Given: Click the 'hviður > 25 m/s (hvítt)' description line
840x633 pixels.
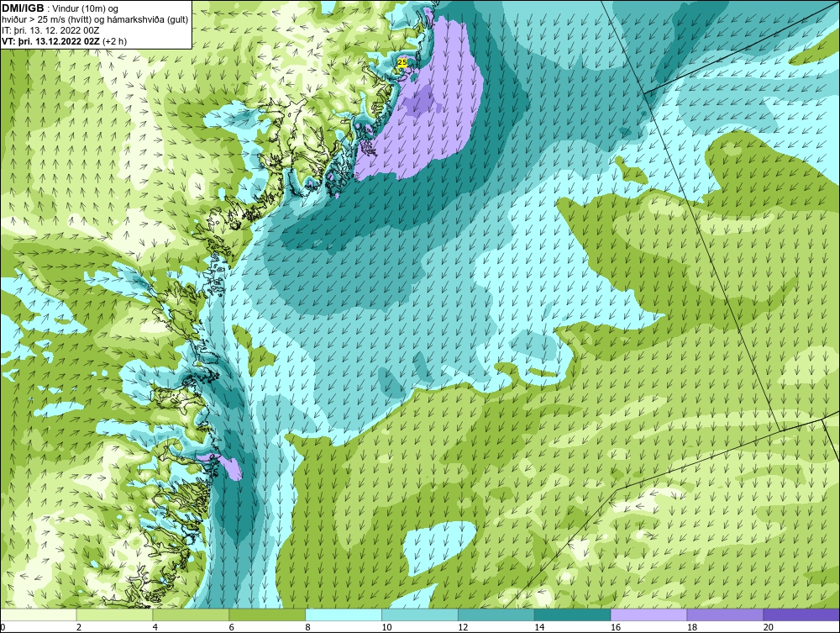Looking at the screenshot, I should click(x=94, y=20).
